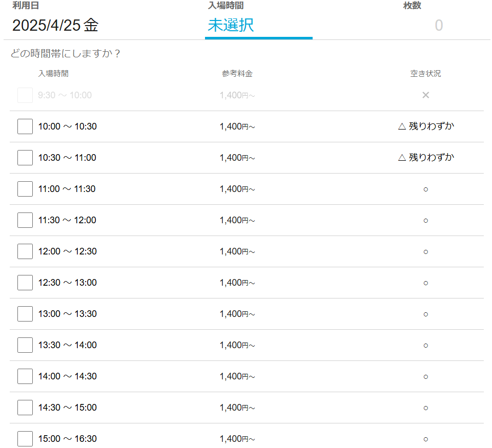Select the 13:30 ～ 14:00 checkbox

[25, 345]
